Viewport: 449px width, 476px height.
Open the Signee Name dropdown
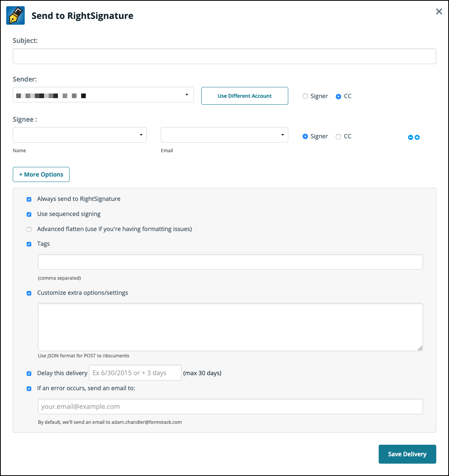click(x=80, y=135)
